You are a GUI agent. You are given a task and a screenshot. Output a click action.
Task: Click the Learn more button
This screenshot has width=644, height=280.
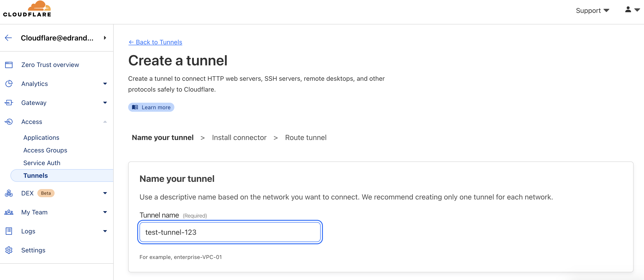[x=151, y=107]
